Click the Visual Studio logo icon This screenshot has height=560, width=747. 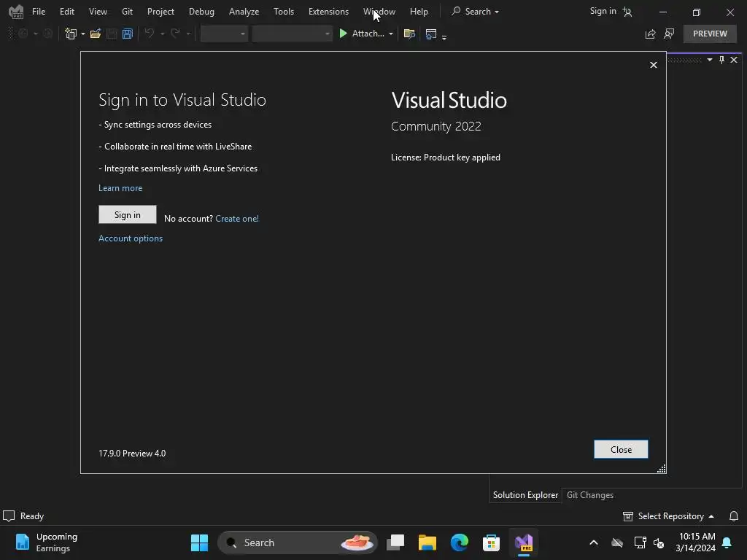pyautogui.click(x=16, y=12)
